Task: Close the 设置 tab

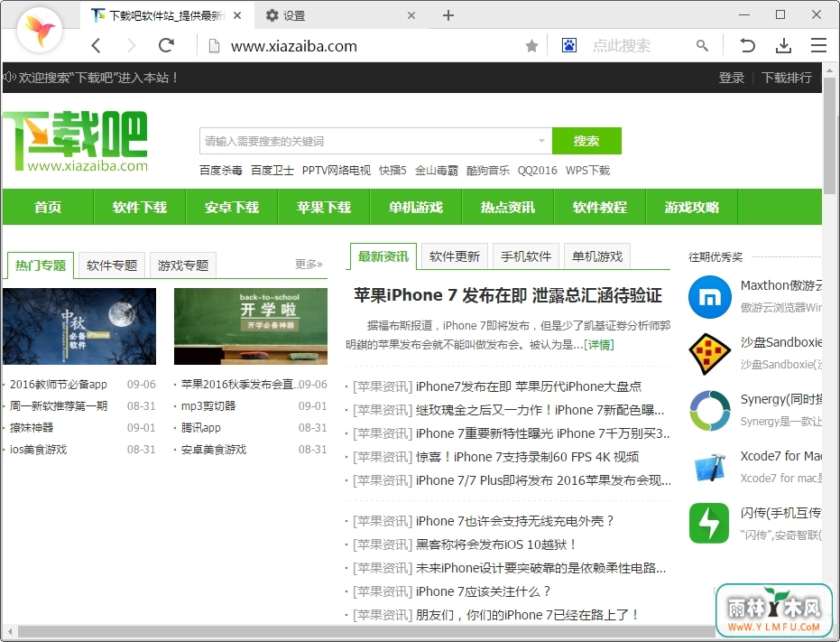Action: [411, 15]
